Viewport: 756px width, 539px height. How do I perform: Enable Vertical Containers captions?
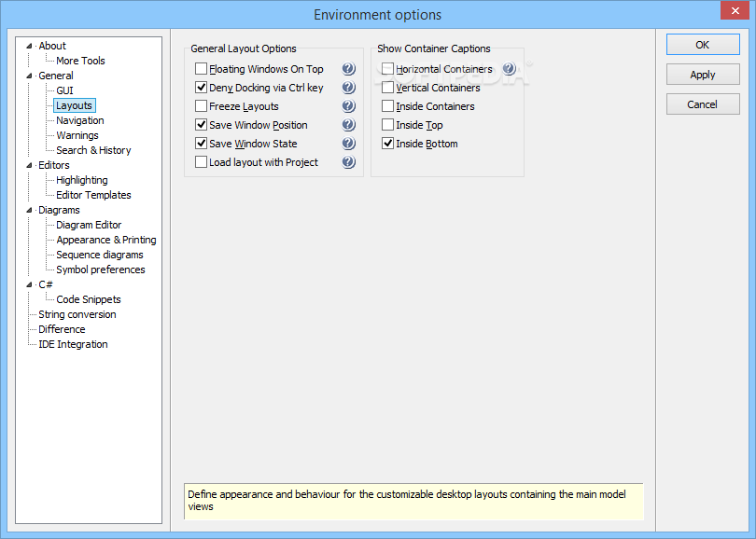[x=387, y=88]
